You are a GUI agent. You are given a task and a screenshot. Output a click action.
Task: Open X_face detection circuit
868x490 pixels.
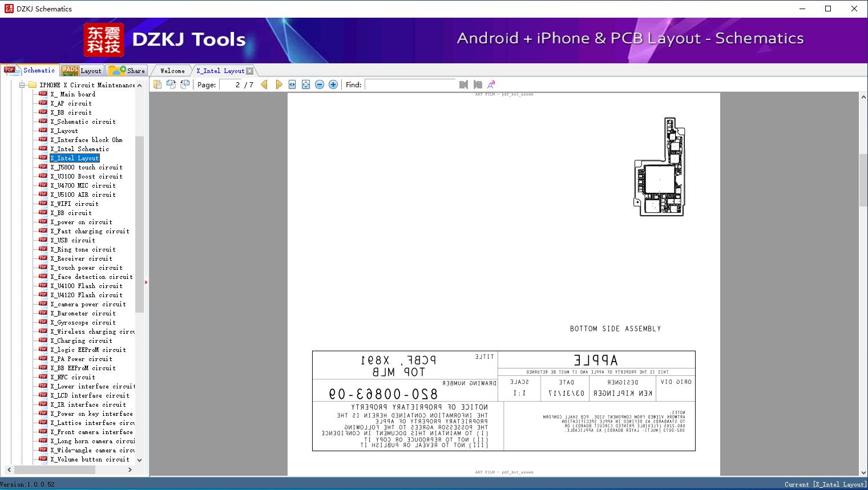point(91,277)
